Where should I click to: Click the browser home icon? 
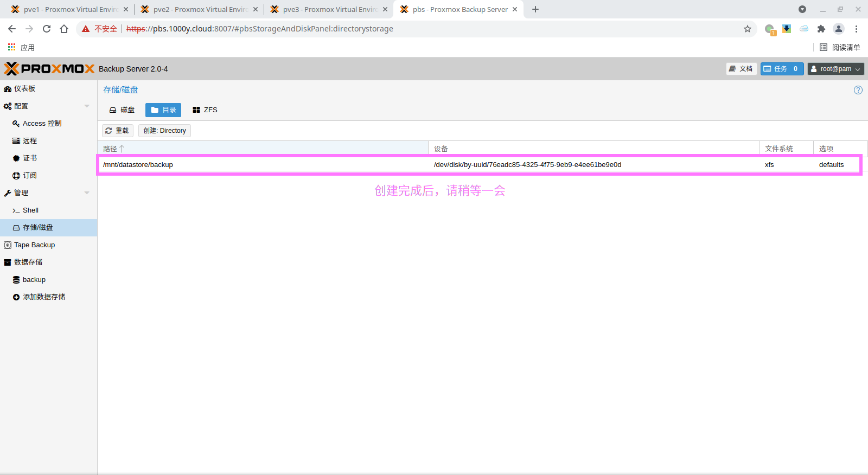64,29
